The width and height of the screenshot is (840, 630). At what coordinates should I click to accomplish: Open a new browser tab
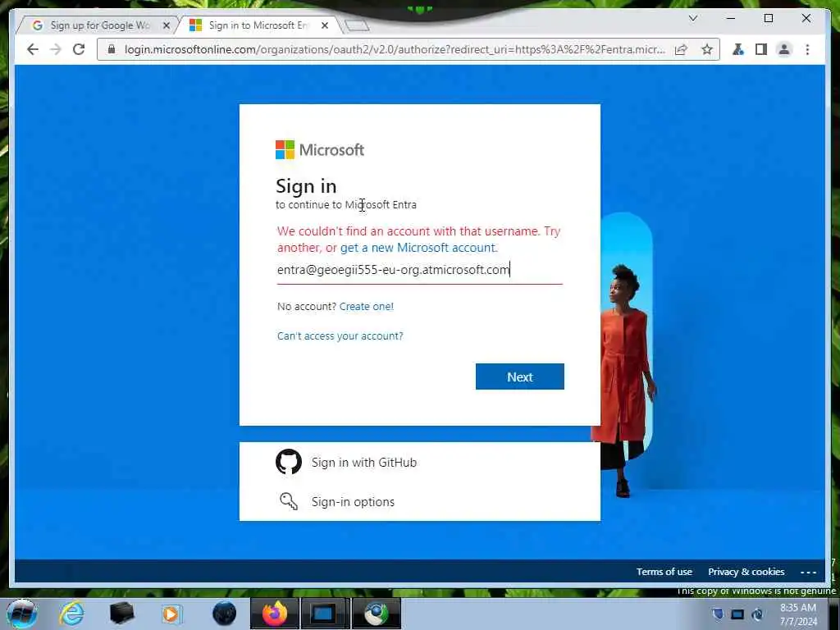357,25
